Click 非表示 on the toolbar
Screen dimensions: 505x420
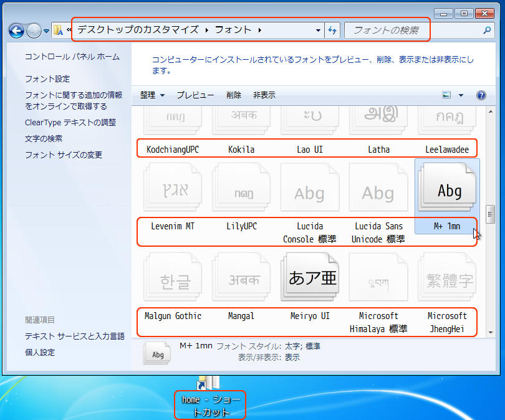pyautogui.click(x=264, y=95)
